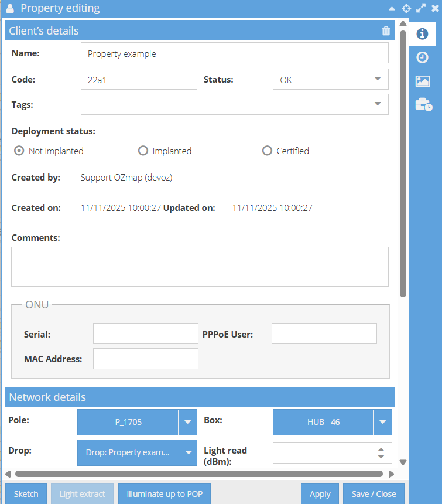Open the info tab icon in sidebar

tap(422, 34)
